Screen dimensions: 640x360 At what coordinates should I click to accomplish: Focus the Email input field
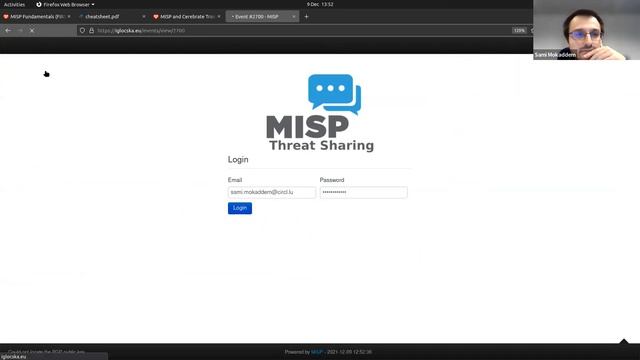point(271,192)
